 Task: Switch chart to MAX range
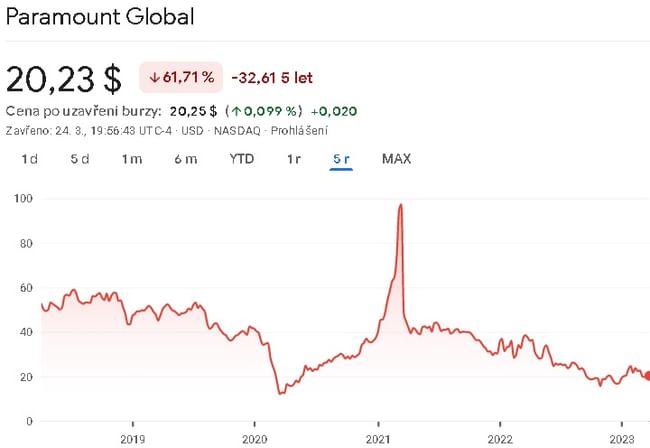point(396,159)
